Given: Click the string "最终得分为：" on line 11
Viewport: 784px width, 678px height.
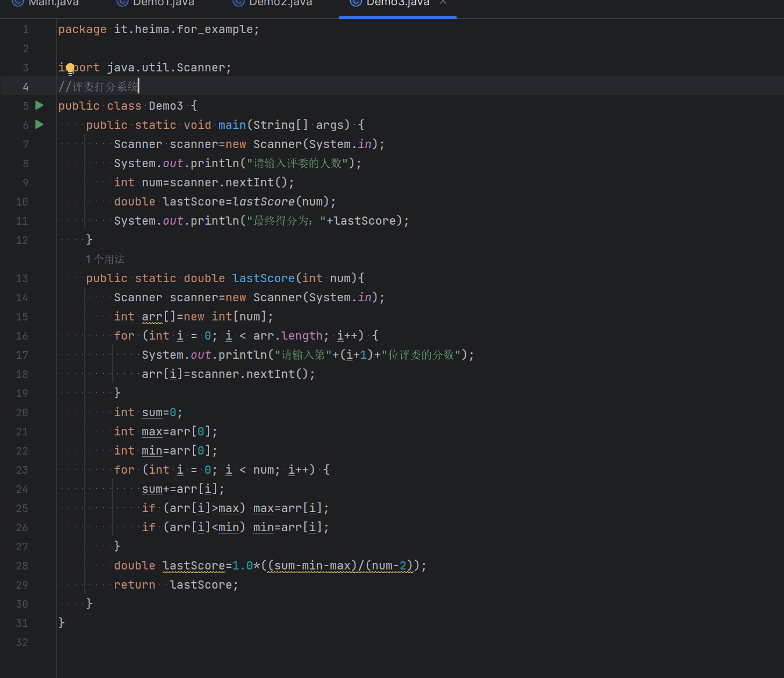Looking at the screenshot, I should coord(286,221).
